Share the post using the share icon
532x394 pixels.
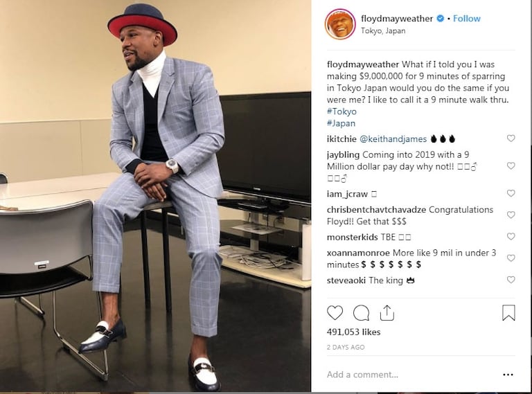click(x=387, y=312)
